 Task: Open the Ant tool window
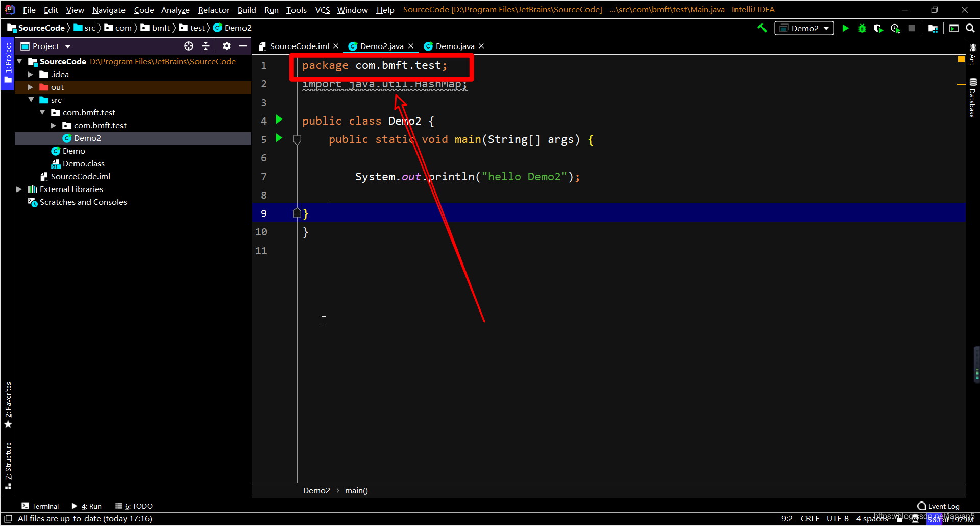[x=973, y=54]
